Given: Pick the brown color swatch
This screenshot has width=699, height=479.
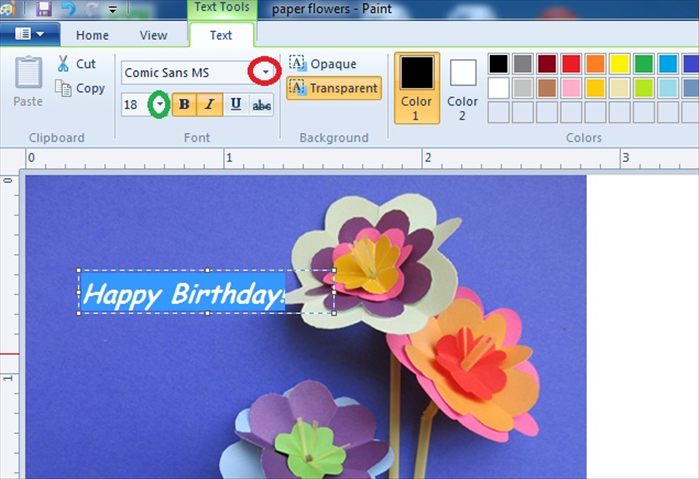Looking at the screenshot, I should pos(547,88).
